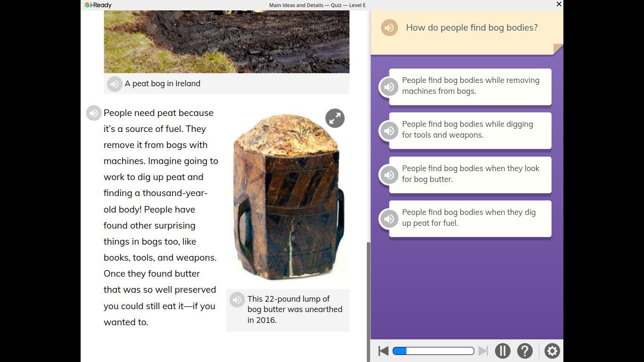Play audio for the 'digging for tools and weapons' answer
Image resolution: width=644 pixels, height=362 pixels.
pos(389,131)
